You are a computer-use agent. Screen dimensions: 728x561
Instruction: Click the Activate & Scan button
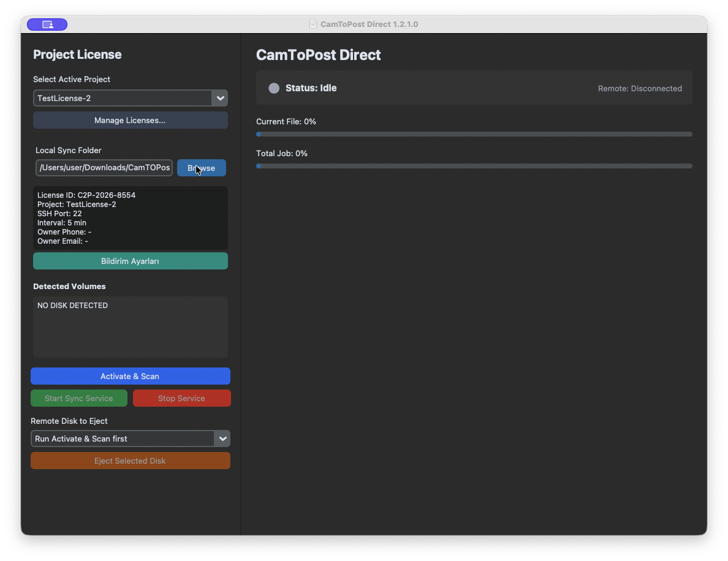131,376
